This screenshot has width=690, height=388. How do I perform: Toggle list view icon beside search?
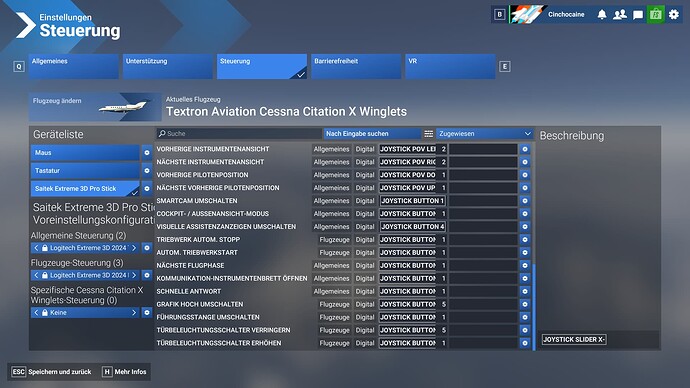click(x=429, y=134)
